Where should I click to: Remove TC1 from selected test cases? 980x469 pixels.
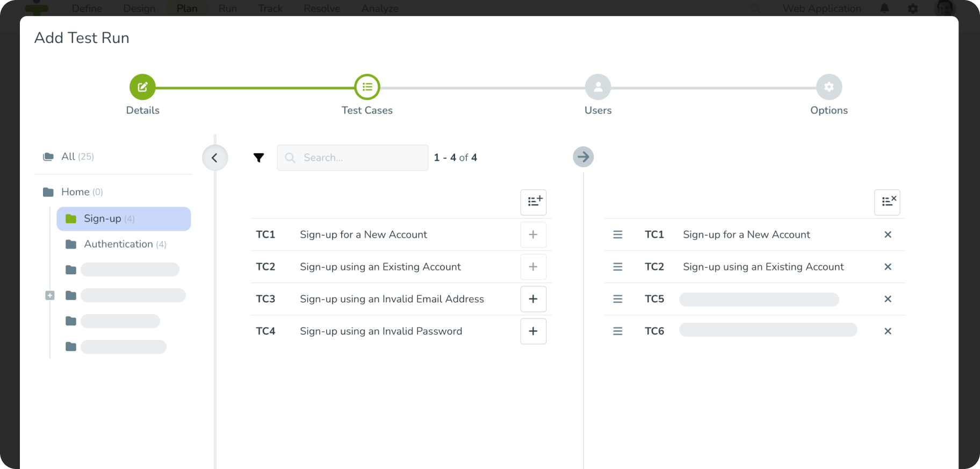pyautogui.click(x=888, y=234)
